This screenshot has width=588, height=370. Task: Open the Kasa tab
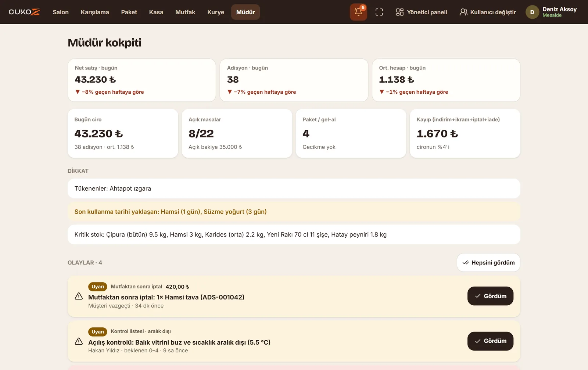tap(156, 12)
